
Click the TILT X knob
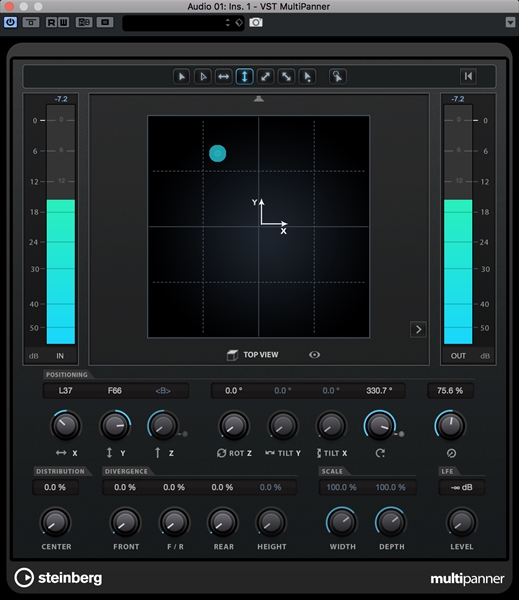[x=331, y=426]
